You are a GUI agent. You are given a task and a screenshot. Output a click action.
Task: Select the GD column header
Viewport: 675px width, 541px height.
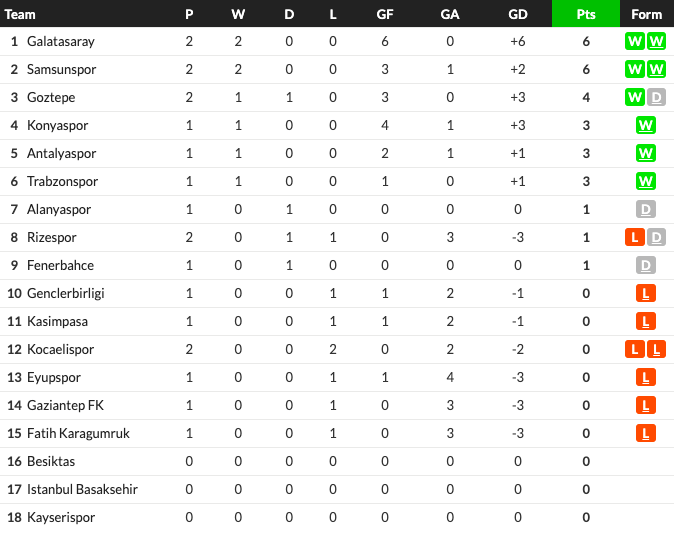point(517,14)
